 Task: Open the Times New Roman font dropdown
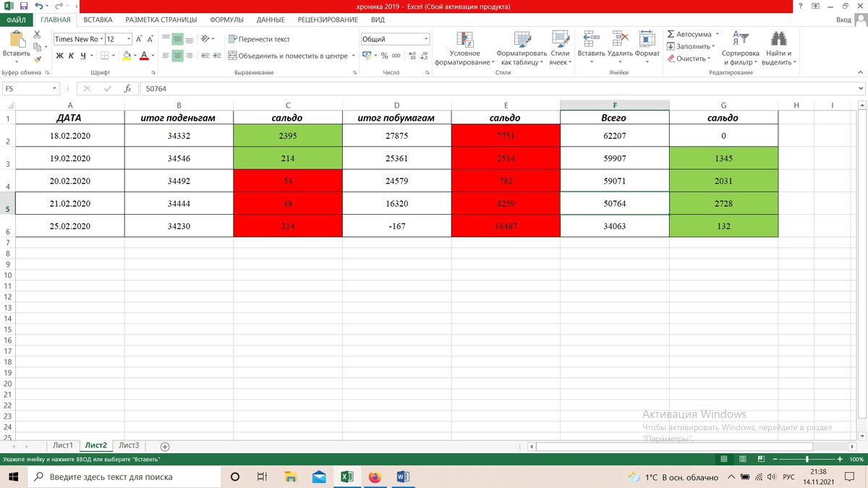tap(102, 39)
